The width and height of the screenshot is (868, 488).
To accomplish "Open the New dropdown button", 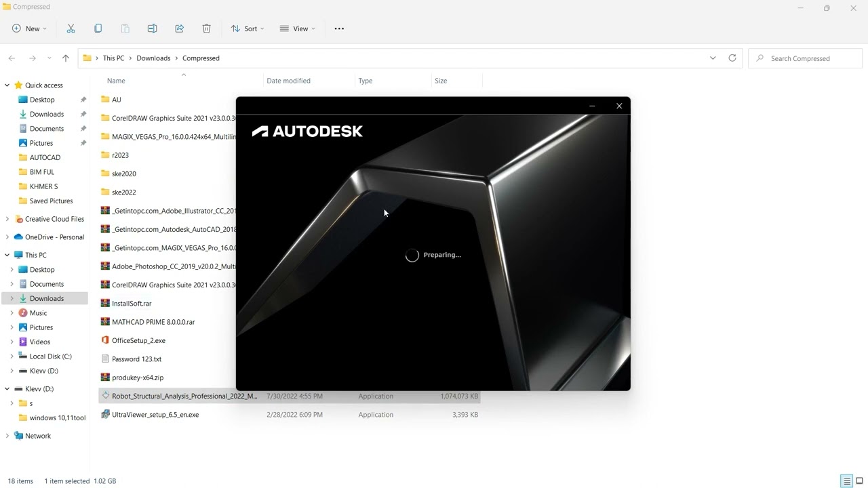I will point(29,28).
